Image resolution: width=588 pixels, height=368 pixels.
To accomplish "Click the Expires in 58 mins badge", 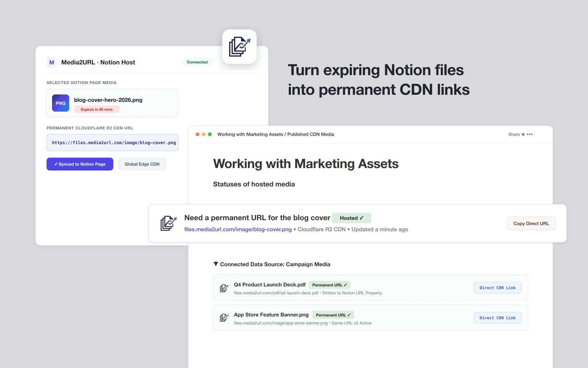I will click(97, 109).
